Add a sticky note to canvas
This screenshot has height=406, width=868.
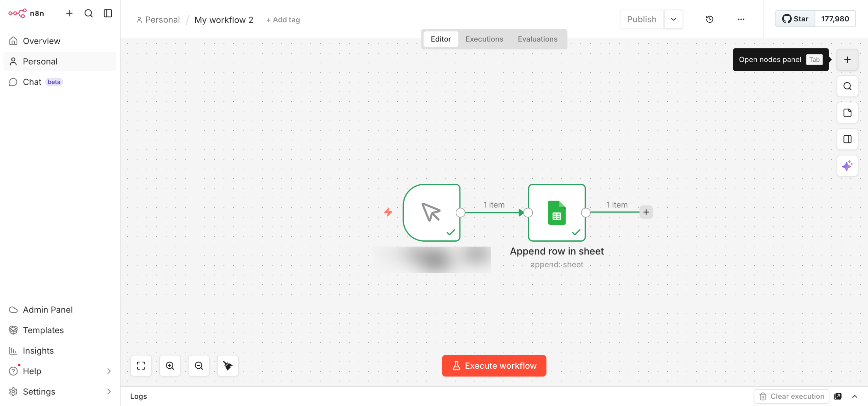coord(847,113)
